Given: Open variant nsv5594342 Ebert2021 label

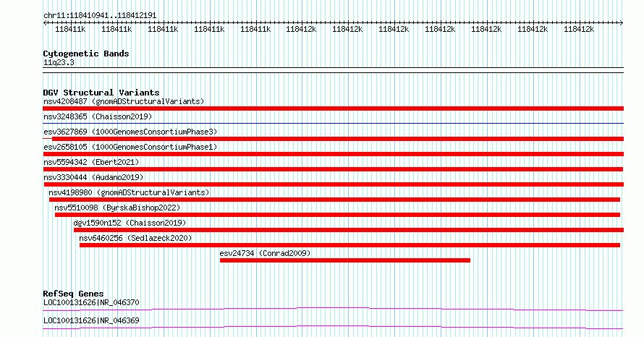Looking at the screenshot, I should [x=91, y=162].
